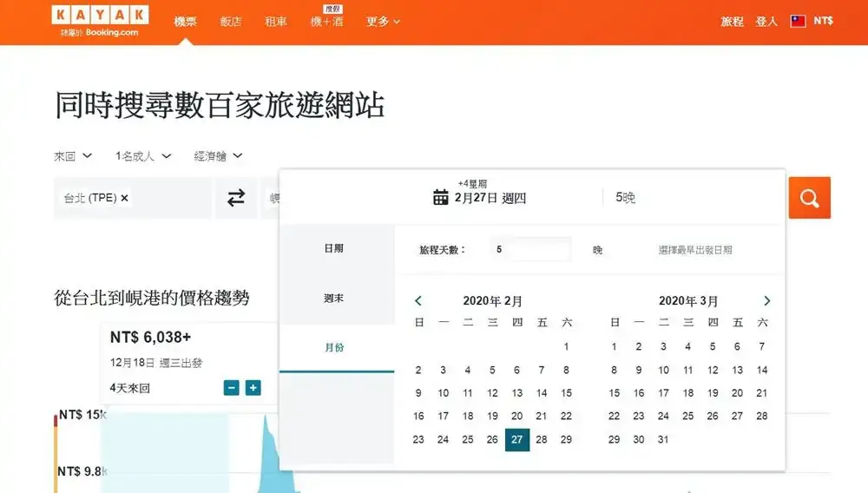
Task: Click the KAYAK logo
Action: coord(100,15)
